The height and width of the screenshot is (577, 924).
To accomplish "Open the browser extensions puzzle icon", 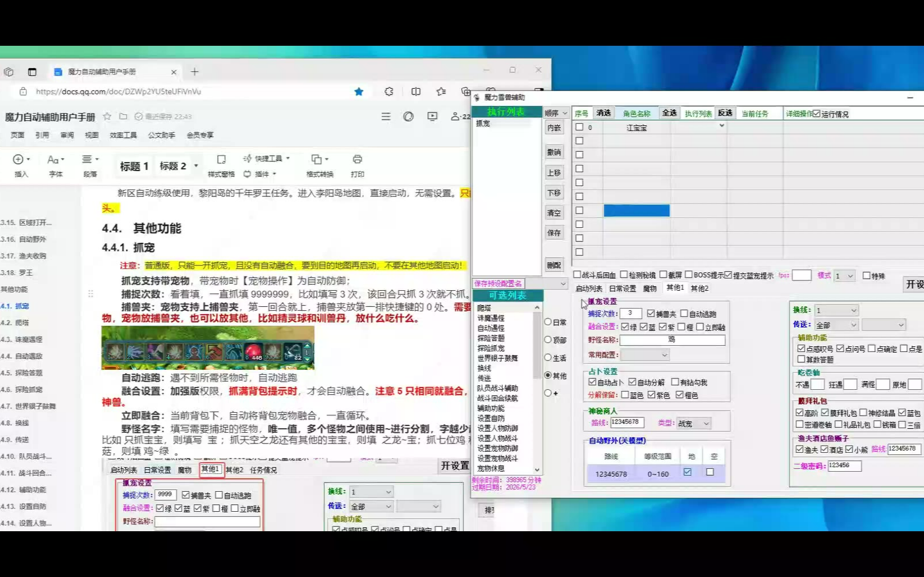I will tap(389, 92).
